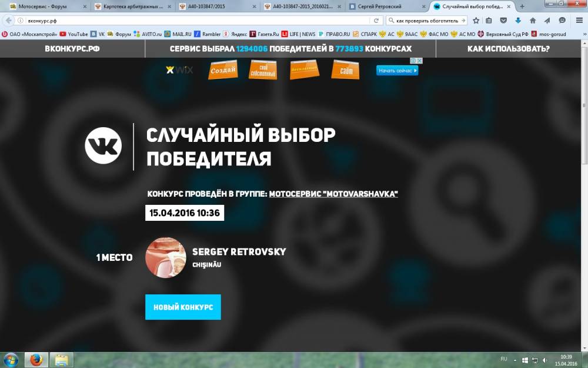Close the active Случайный выбор tab
Viewport: 588px width, 368px height.
tap(509, 6)
